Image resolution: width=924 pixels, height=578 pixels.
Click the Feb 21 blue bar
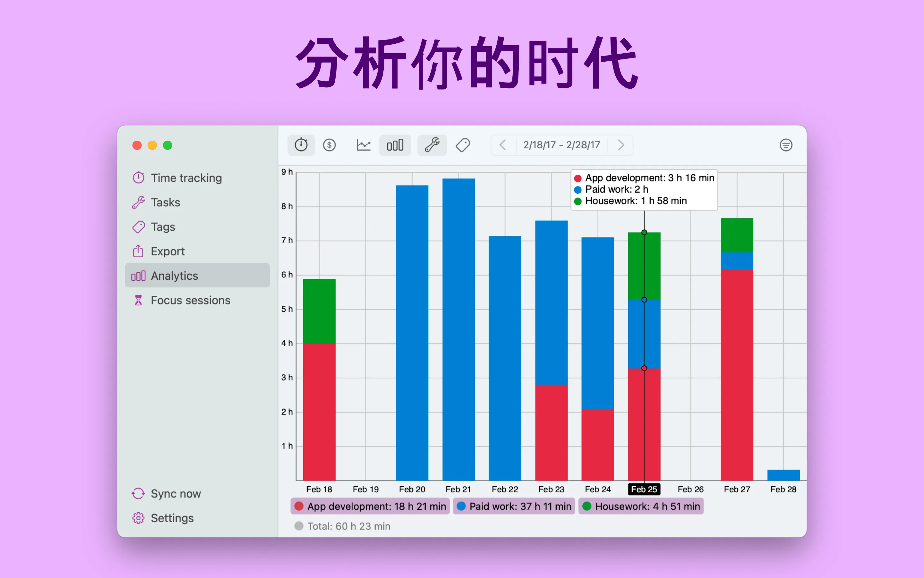pyautogui.click(x=458, y=329)
